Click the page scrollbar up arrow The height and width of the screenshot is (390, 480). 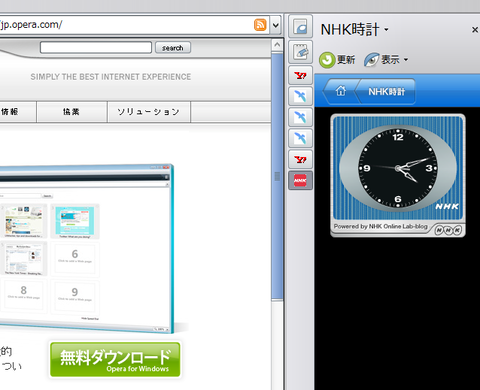[277, 45]
